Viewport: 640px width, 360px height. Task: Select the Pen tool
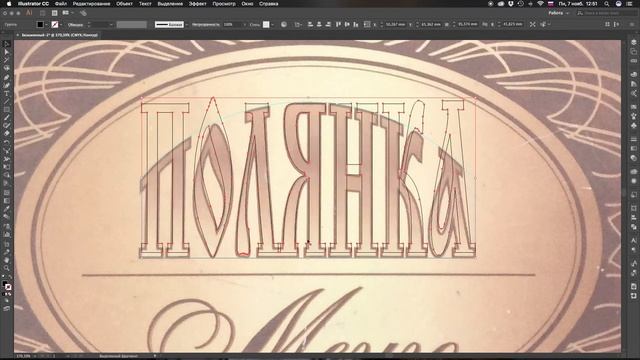click(7, 77)
